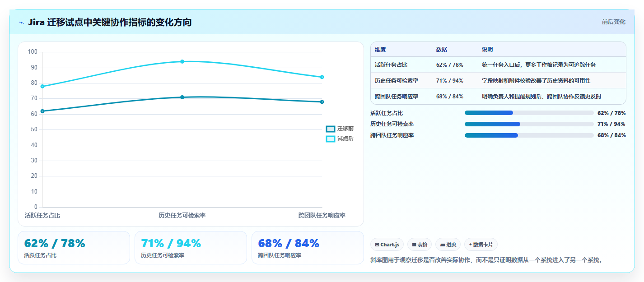Click description starting 统一任务入口后
Screen dimensions: 644x282
tap(539, 65)
